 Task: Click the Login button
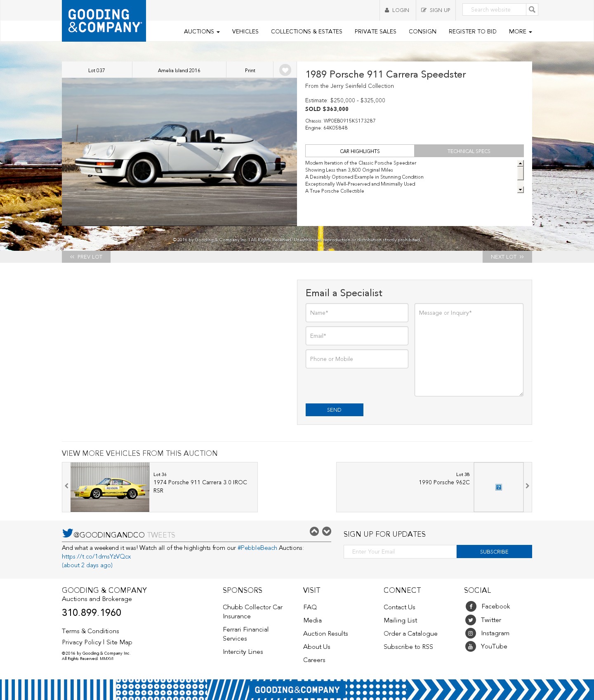(x=397, y=10)
